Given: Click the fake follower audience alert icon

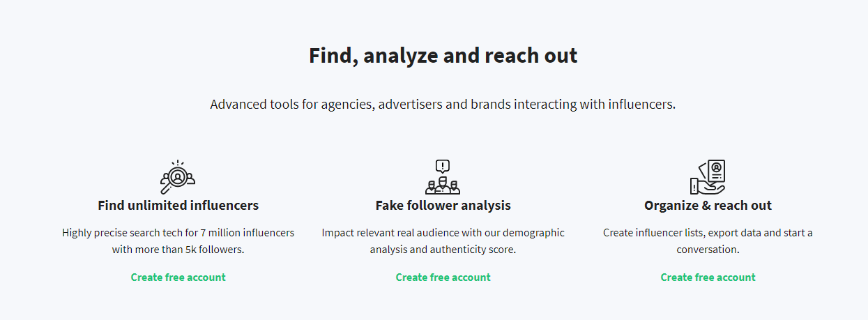Looking at the screenshot, I should [x=443, y=184].
